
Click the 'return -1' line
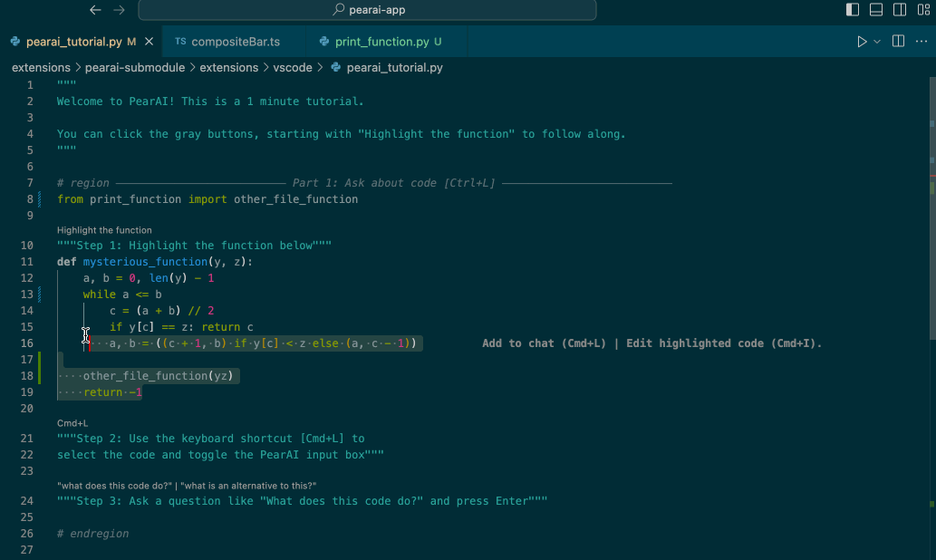(x=112, y=392)
